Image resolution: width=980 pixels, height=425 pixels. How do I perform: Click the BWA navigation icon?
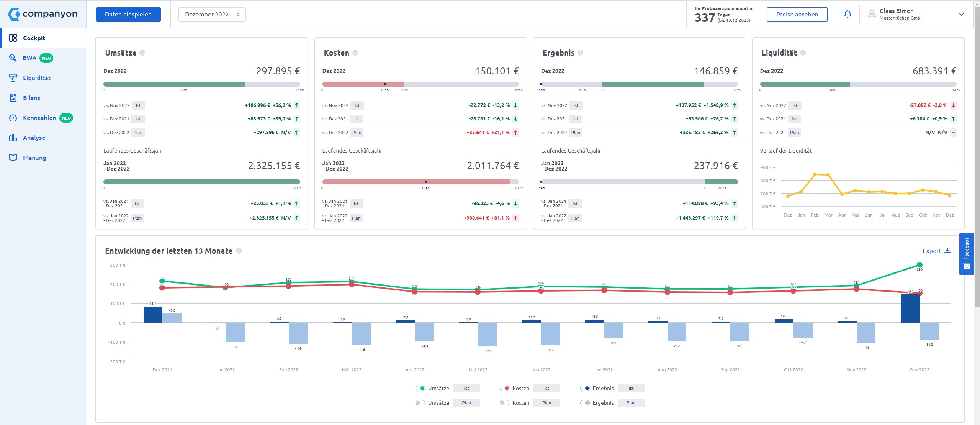(x=13, y=57)
